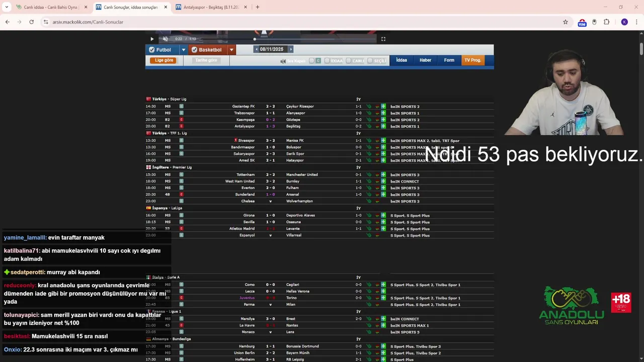Image resolution: width=644 pixels, height=362 pixels.
Task: Open the İspanya - LaLiga league header
Action: pos(167,208)
